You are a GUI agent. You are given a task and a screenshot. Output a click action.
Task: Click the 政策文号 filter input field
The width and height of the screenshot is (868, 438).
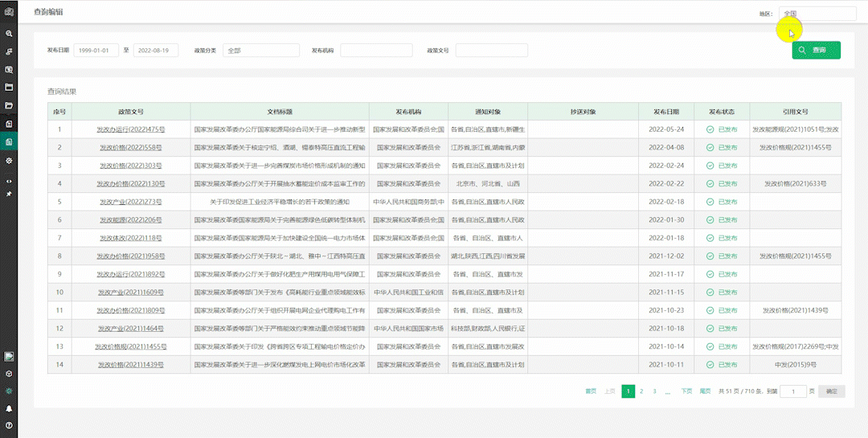pos(491,51)
